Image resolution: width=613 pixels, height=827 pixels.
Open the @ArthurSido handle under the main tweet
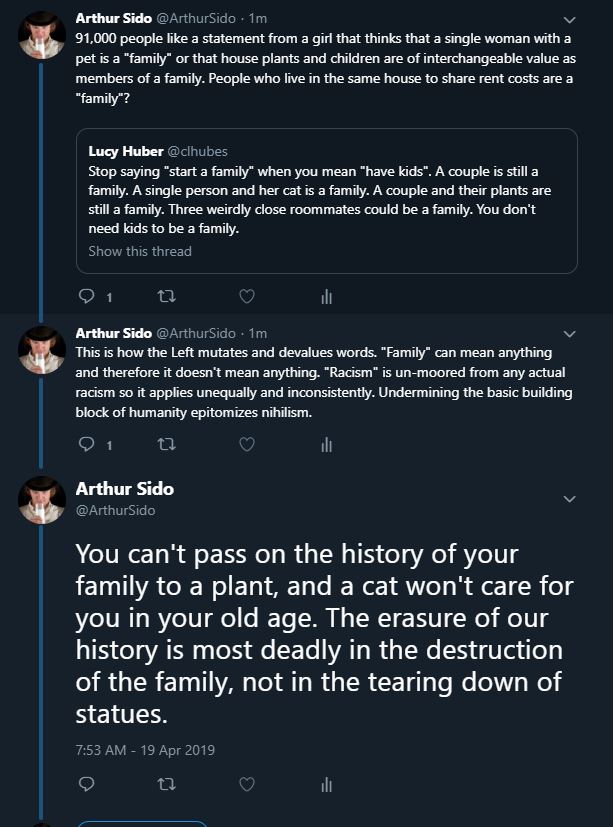[x=116, y=510]
